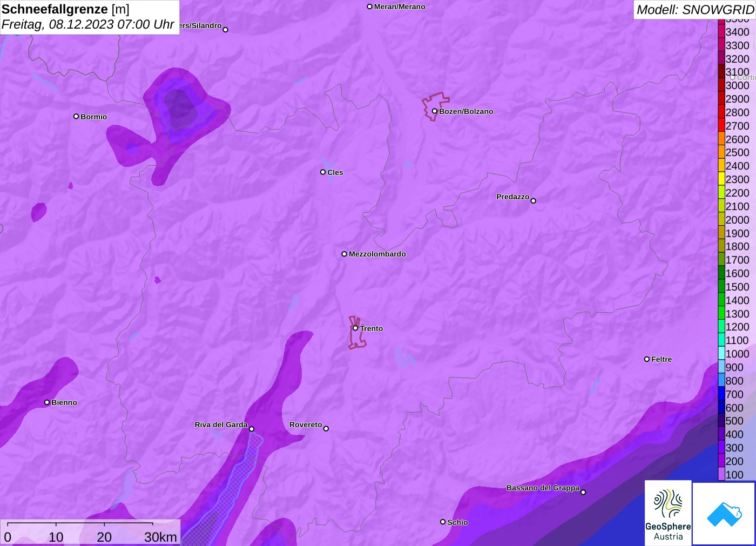Click the date Freitag, 08.12.2023 07:00 Uhr
This screenshot has width=756, height=546.
[87, 24]
